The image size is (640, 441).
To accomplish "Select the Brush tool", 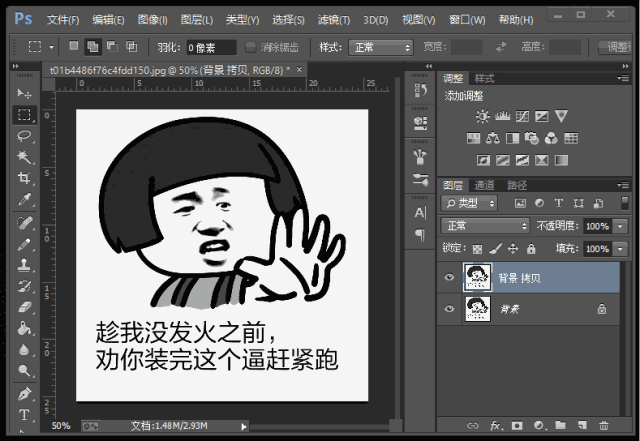I will click(x=24, y=244).
